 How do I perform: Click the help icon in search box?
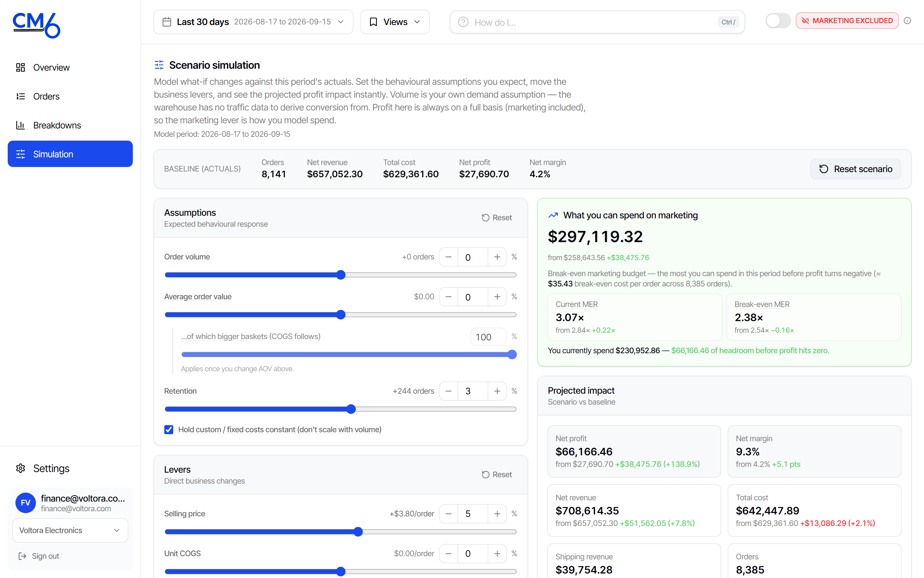(x=463, y=22)
